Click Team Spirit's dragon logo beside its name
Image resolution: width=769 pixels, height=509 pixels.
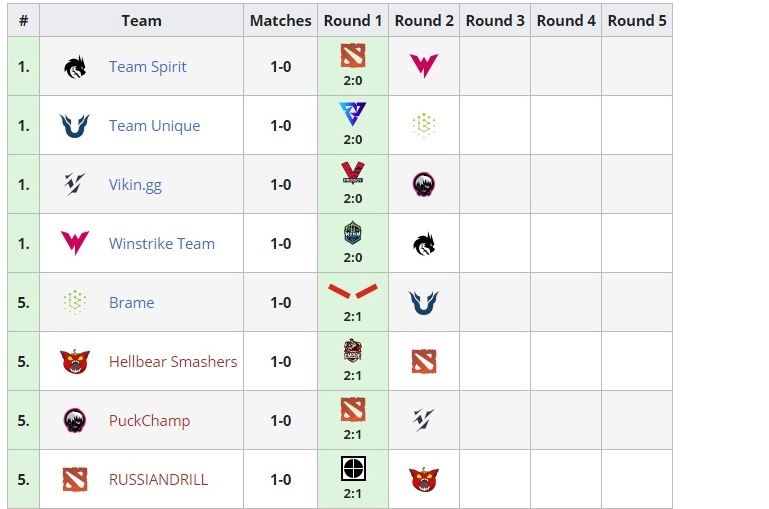(74, 67)
